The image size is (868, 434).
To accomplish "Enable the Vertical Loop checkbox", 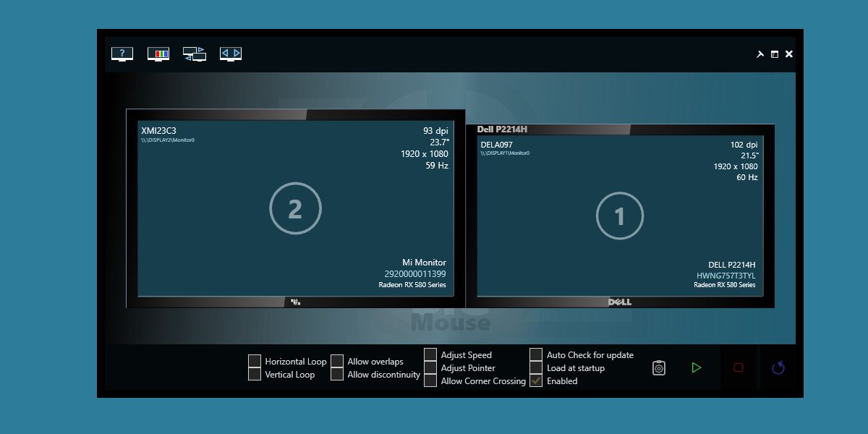I will click(x=255, y=374).
